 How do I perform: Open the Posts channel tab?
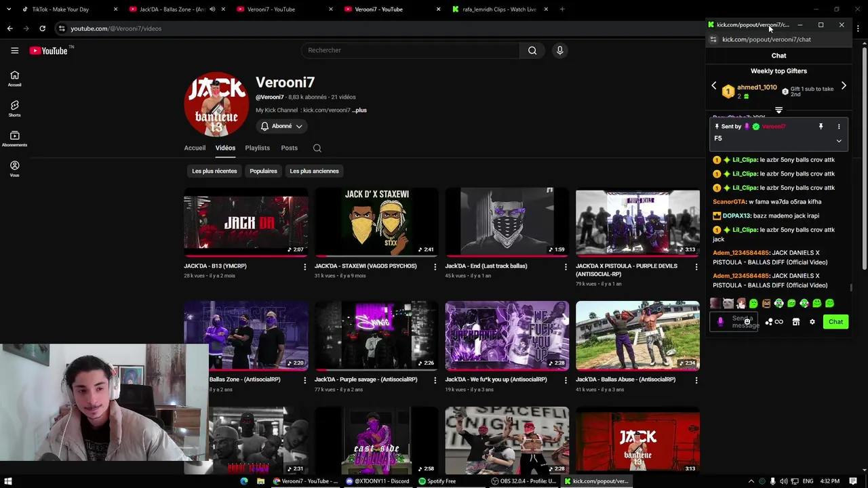point(289,148)
